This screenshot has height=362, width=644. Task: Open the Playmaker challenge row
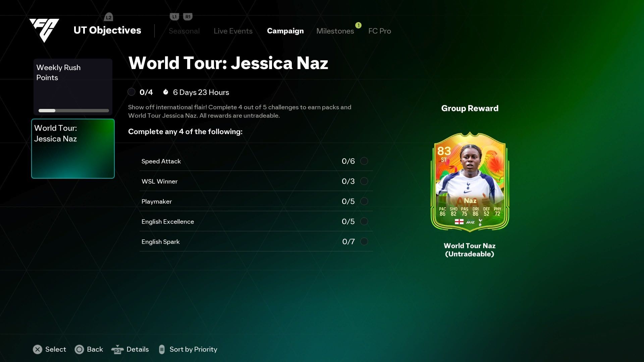pos(256,201)
